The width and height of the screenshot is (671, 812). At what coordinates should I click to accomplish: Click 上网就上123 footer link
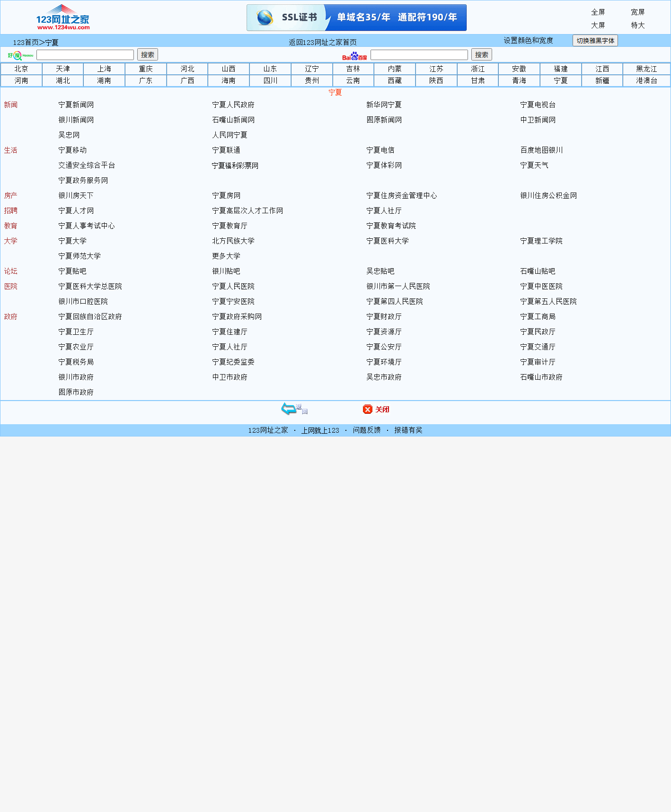(320, 430)
